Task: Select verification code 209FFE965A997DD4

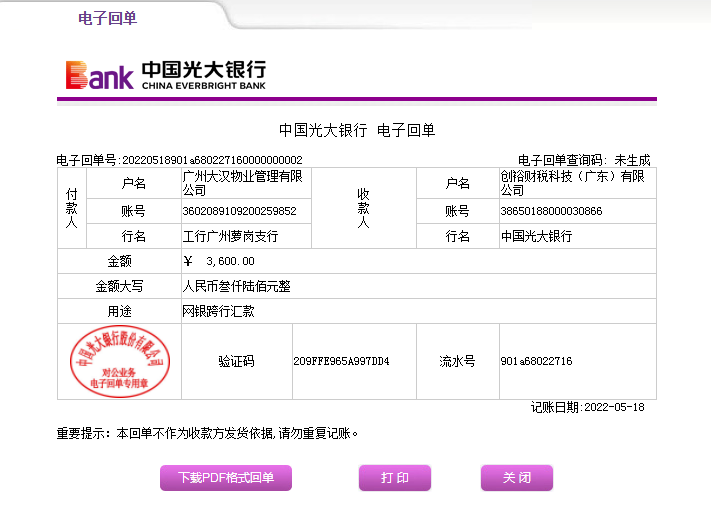Action: pyautogui.click(x=341, y=361)
